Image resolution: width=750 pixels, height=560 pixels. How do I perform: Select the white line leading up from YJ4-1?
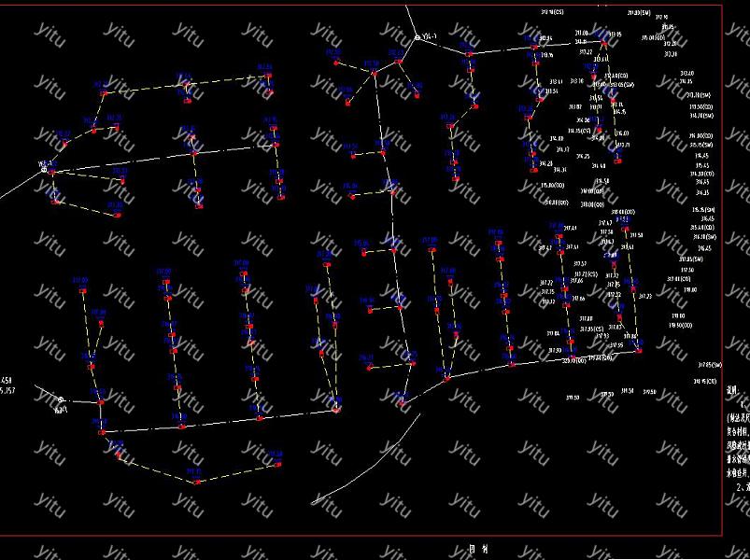(x=411, y=19)
